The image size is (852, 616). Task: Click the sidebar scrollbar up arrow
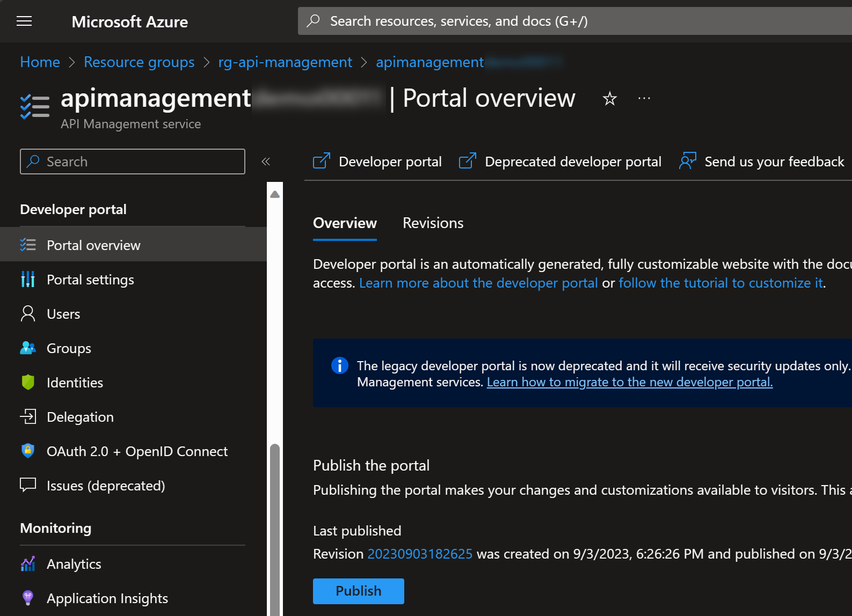[x=275, y=194]
